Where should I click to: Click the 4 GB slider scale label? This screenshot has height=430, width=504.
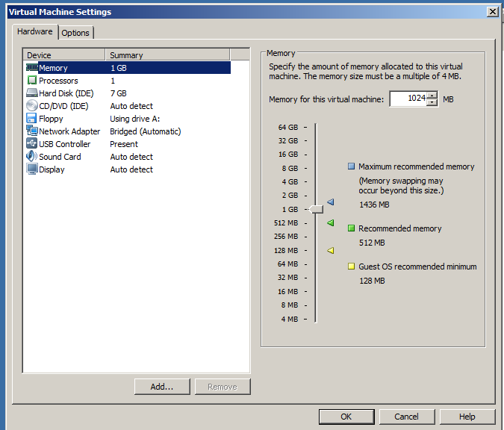[290, 182]
